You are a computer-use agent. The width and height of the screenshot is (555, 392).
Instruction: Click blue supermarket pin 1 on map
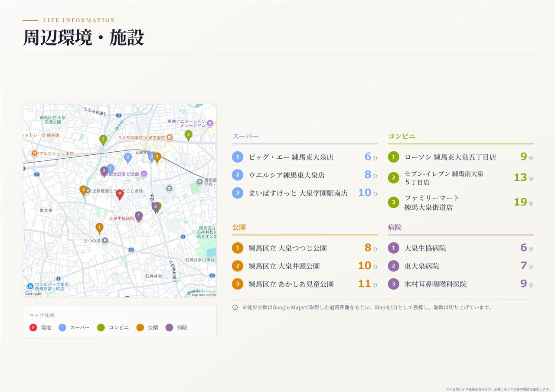(x=111, y=169)
